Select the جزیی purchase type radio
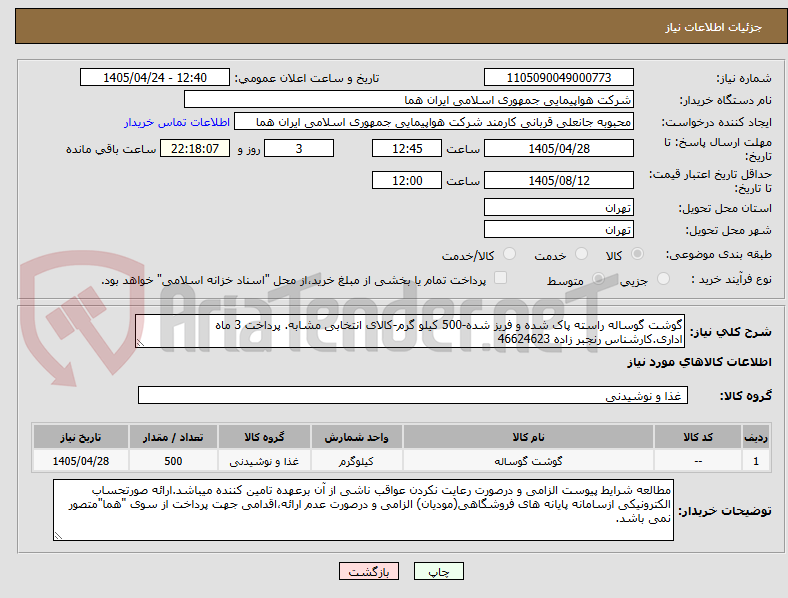The width and height of the screenshot is (788, 598). tap(663, 279)
